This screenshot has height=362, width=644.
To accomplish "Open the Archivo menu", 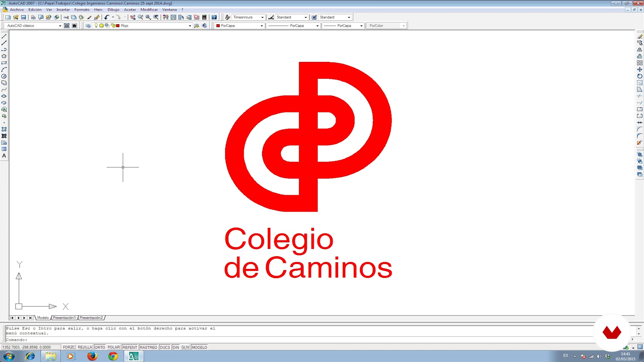I will click(17, 10).
